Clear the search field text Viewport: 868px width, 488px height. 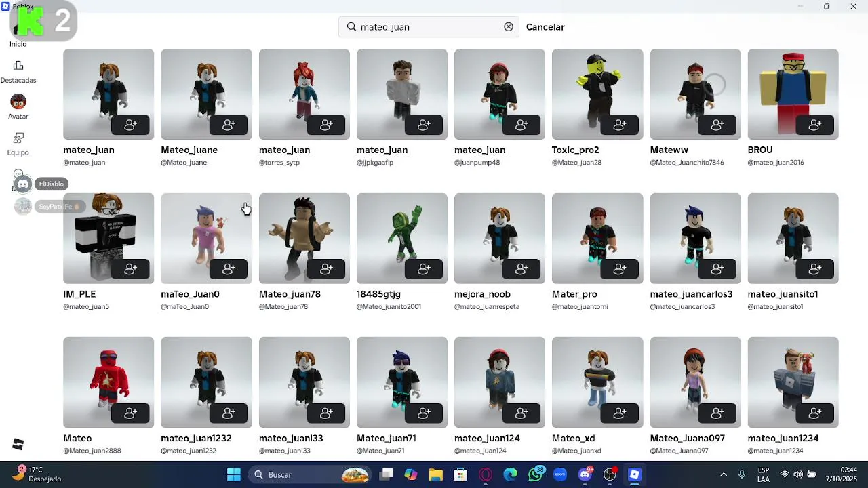pyautogui.click(x=509, y=27)
